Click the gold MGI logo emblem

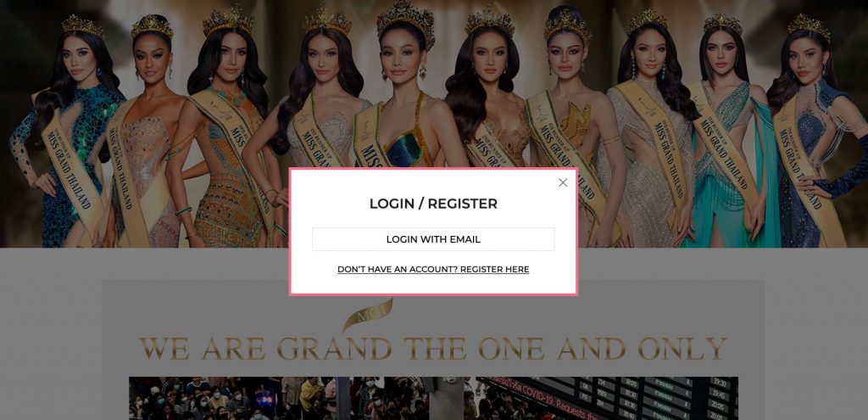368,315
